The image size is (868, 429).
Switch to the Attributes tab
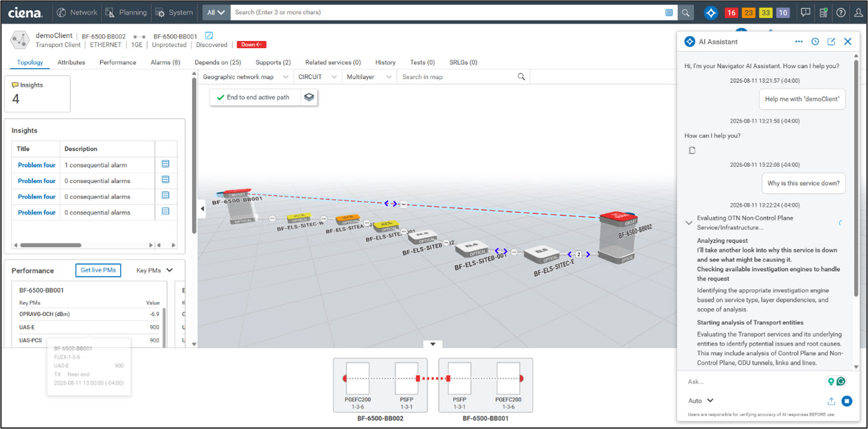click(71, 63)
